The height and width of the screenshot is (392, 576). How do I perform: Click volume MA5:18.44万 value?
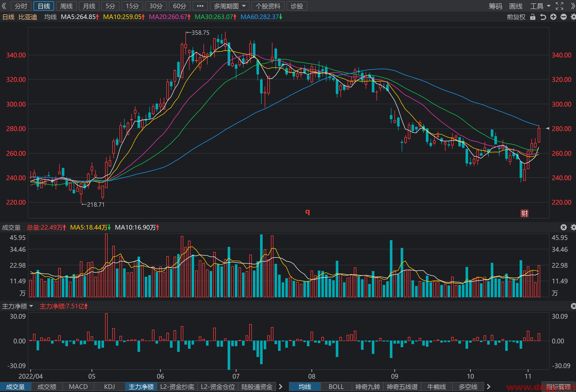click(90, 227)
